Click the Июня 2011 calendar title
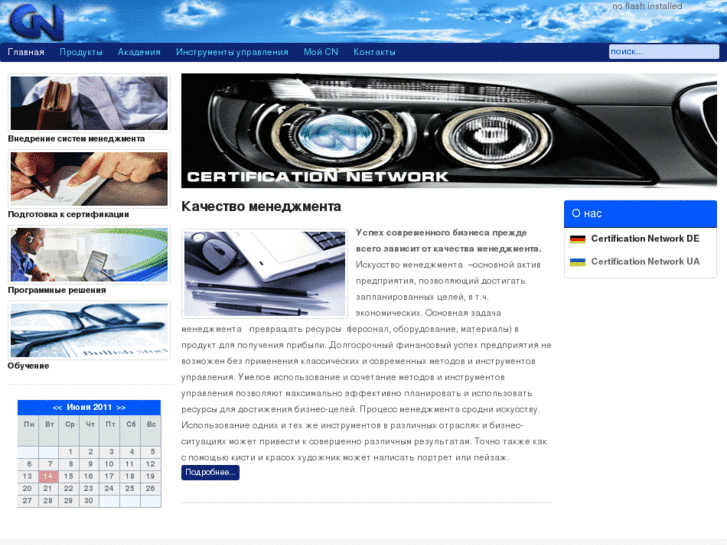Screen dimensions: 727x545 coord(89,407)
